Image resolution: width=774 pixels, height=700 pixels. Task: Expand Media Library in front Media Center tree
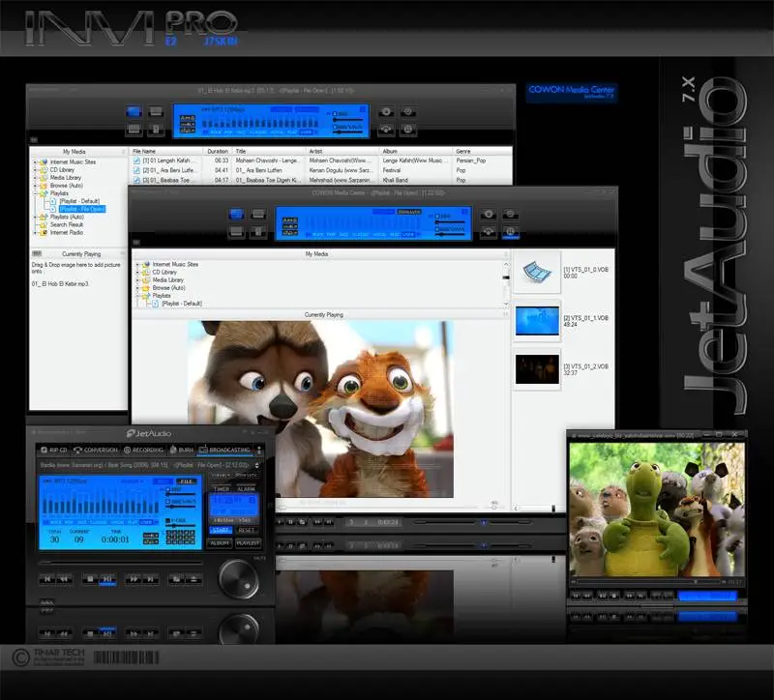137,279
